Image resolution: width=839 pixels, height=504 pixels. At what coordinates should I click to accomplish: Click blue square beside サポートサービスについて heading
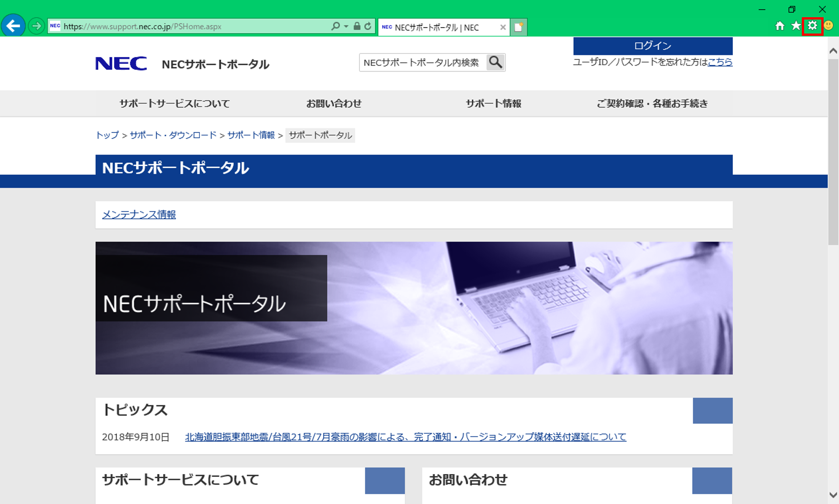pyautogui.click(x=385, y=480)
